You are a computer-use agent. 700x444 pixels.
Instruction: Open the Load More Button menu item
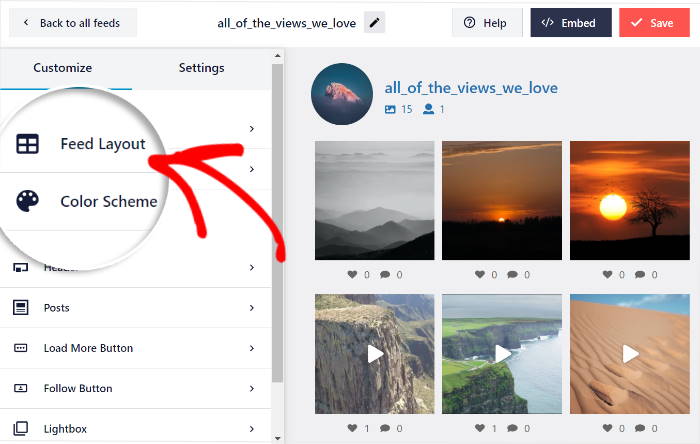coord(136,348)
